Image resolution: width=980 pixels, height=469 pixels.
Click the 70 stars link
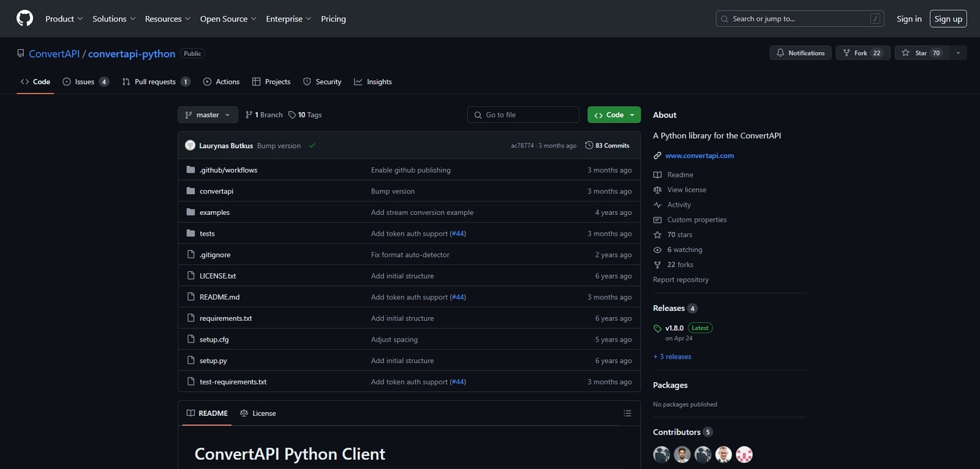[680, 235]
